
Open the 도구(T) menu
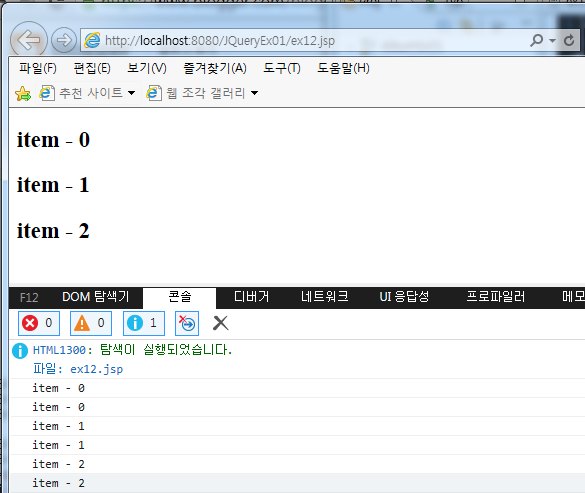point(282,68)
